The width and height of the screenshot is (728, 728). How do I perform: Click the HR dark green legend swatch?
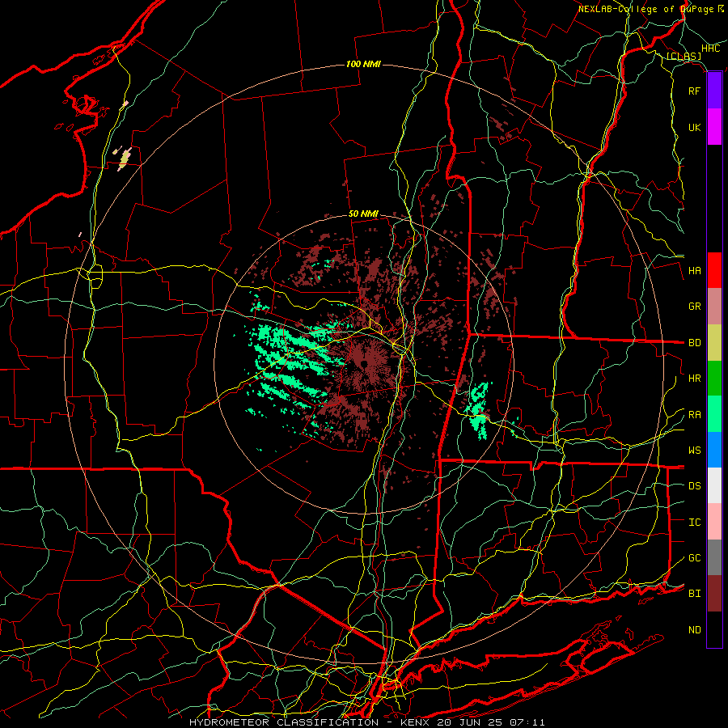(714, 379)
